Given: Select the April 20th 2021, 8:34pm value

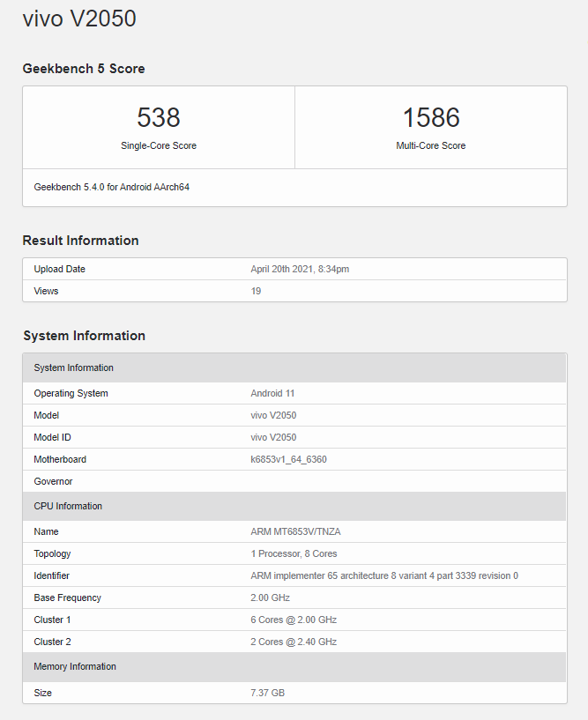Looking at the screenshot, I should 300,269.
